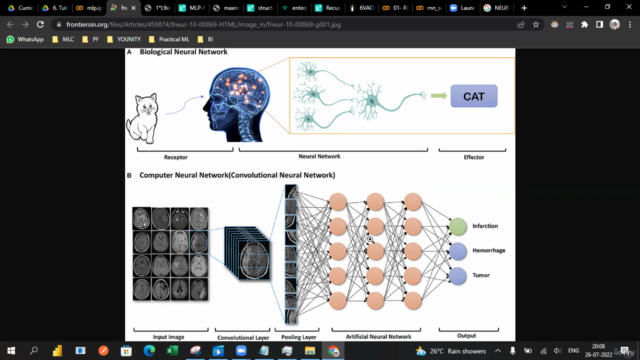Open the volume control in system tray
This screenshot has width=640, height=360.
coord(558,351)
